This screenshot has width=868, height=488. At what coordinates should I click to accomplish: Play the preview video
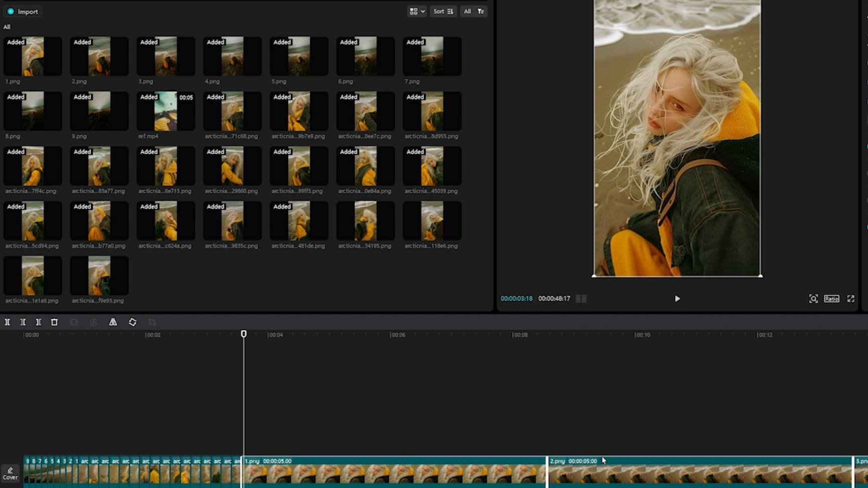pos(677,299)
